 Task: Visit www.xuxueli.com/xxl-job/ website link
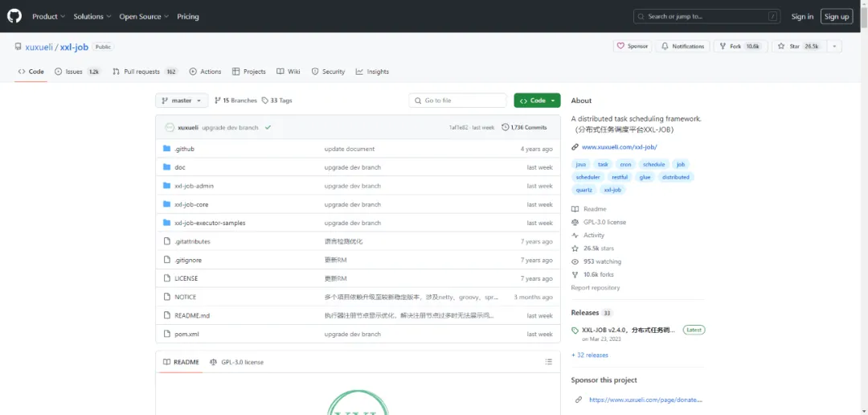(620, 147)
